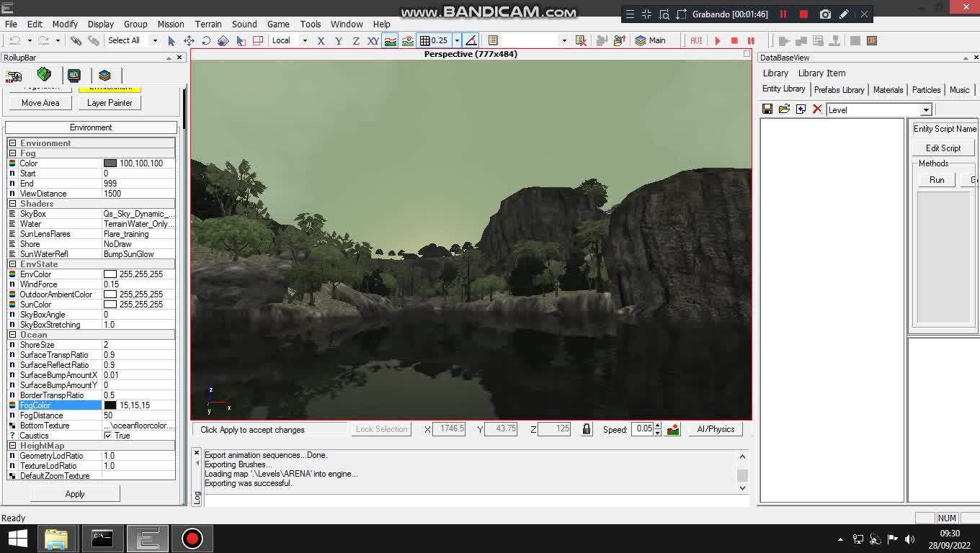This screenshot has width=980, height=553.
Task: Stop playback with red stop icon
Action: click(734, 41)
